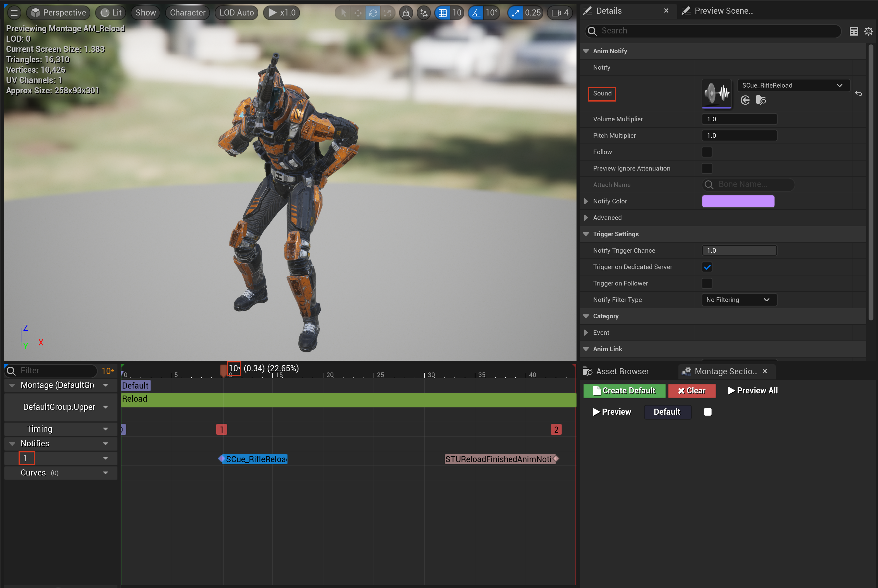This screenshot has width=878, height=588.
Task: Open the SCue_RifleReload asset dropdown
Action: 793,85
